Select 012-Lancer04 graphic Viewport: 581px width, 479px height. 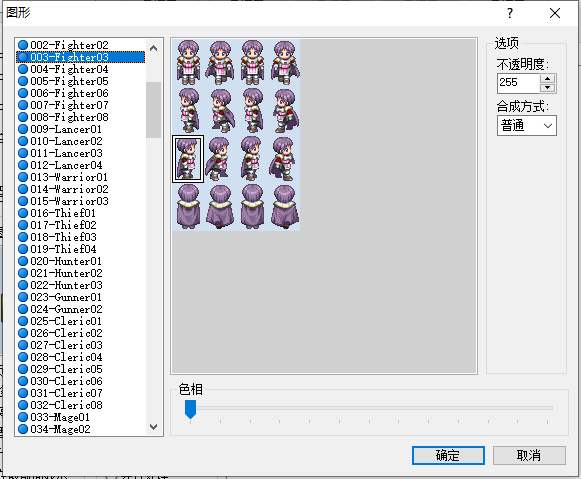81,165
